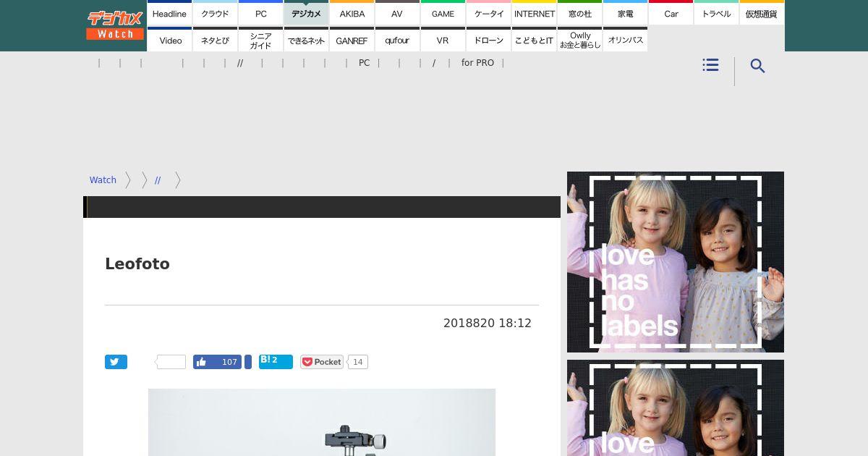Open the GAME tab
The image size is (868, 456).
pos(443,13)
